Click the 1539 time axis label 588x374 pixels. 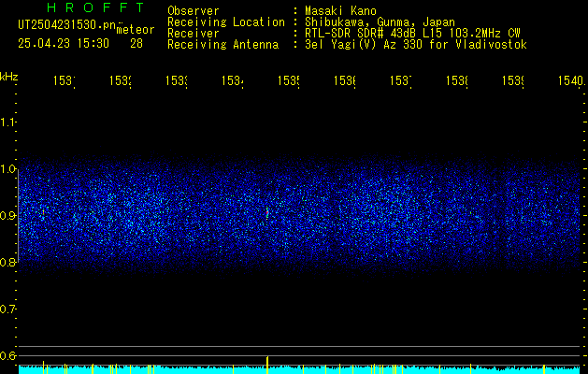[x=512, y=81]
